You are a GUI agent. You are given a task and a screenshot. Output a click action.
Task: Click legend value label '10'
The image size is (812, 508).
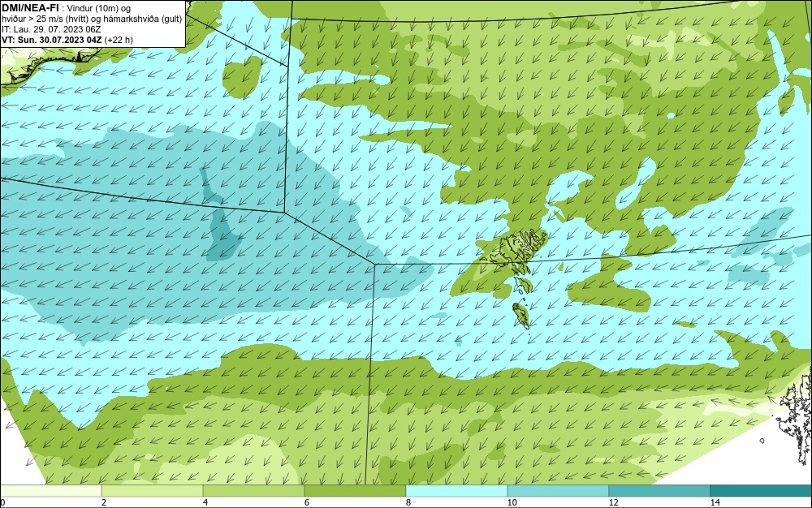point(512,503)
